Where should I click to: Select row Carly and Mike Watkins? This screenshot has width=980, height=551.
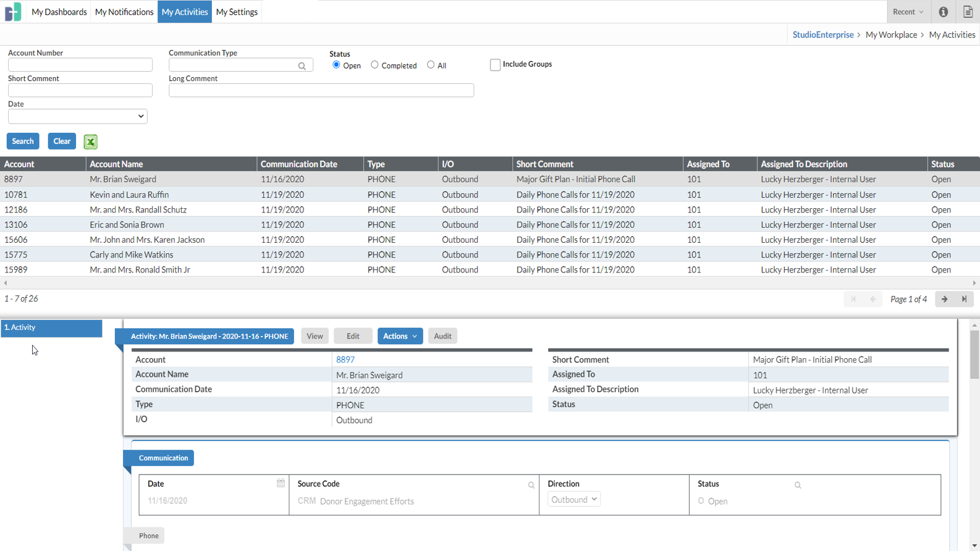[x=490, y=254]
